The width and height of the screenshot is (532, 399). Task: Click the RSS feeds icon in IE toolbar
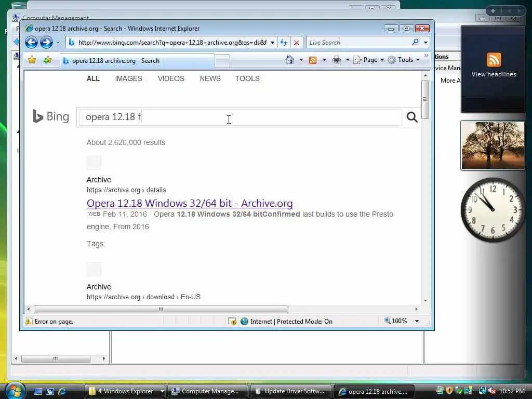(313, 60)
